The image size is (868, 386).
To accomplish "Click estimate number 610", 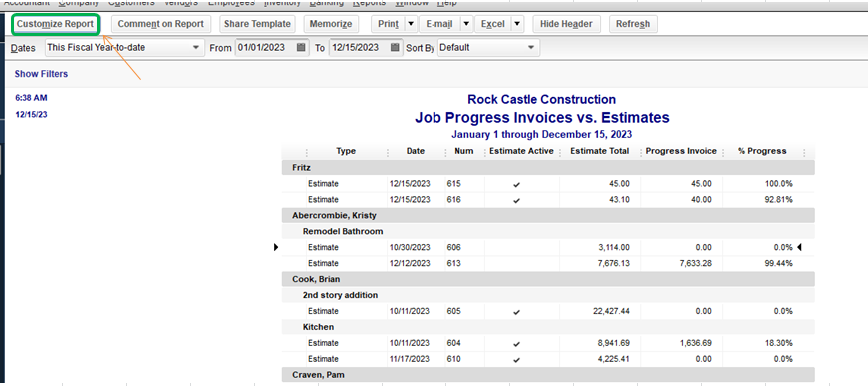I will point(454,359).
